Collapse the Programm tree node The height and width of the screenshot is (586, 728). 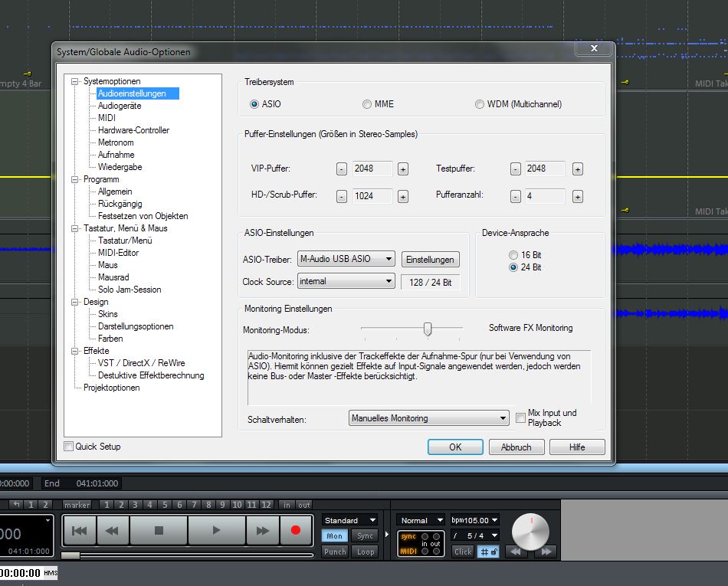(x=74, y=179)
